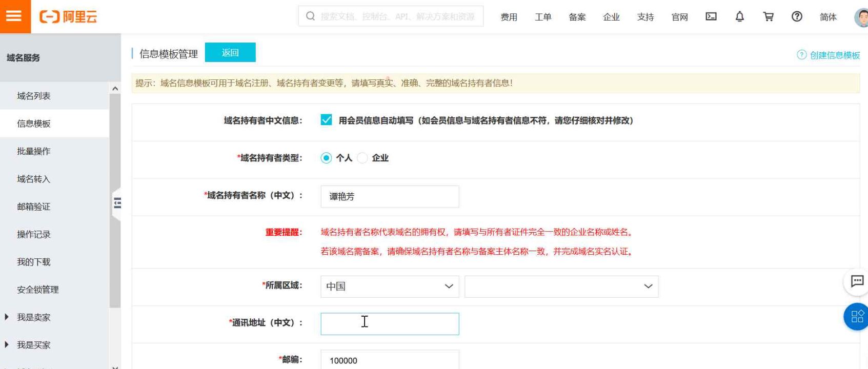Image resolution: width=868 pixels, height=369 pixels.
Task: Click the help question mark icon
Action: click(797, 16)
